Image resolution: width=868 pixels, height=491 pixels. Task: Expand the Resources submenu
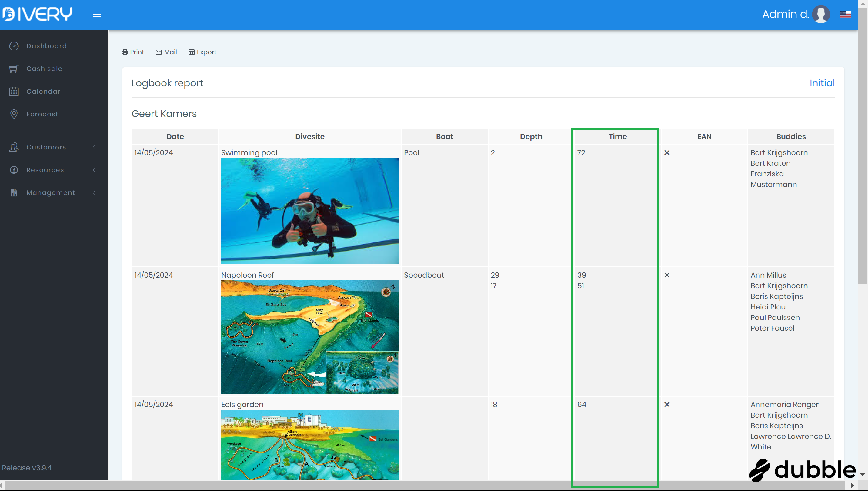pos(94,170)
